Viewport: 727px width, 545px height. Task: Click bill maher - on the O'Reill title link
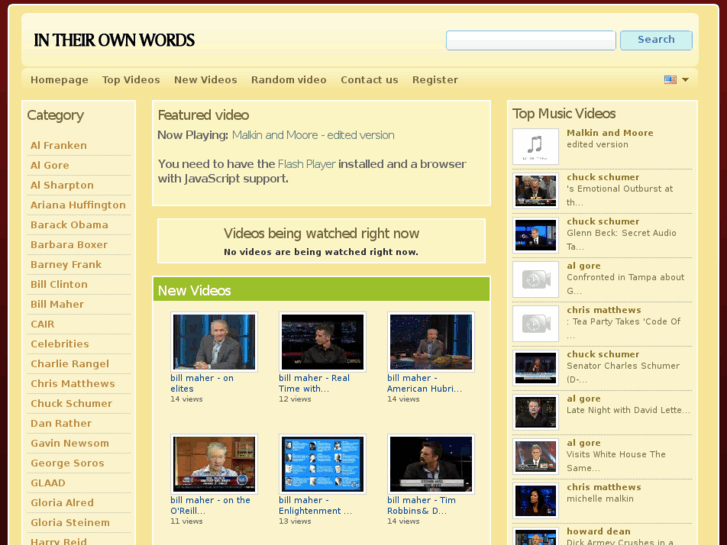point(210,506)
